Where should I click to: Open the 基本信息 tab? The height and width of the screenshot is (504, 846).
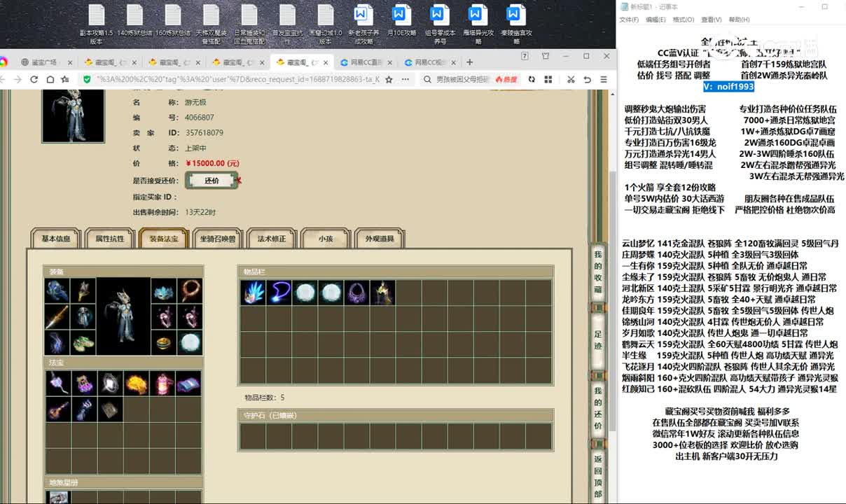point(56,239)
